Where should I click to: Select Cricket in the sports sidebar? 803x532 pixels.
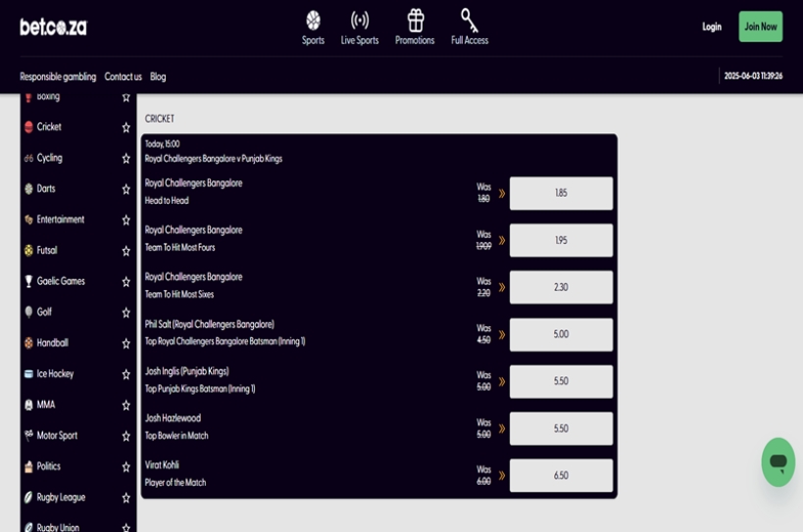49,126
